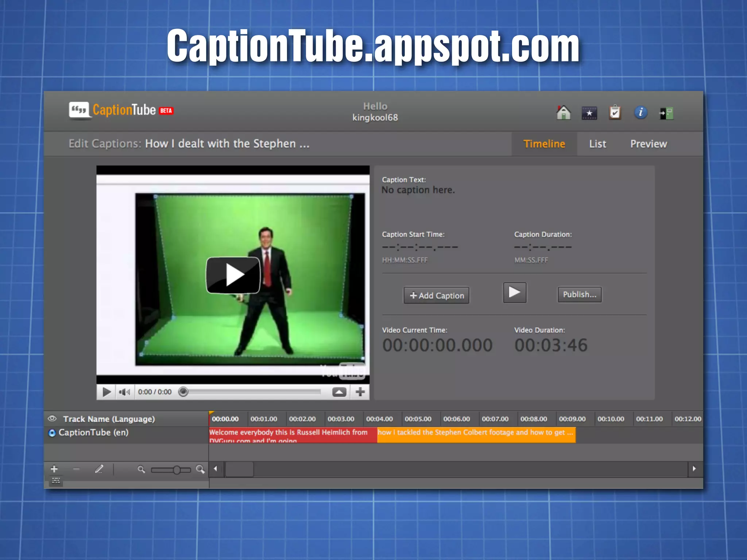Click the 'How I dealt with the Stephen ...' title
This screenshot has height=560, width=747.
(x=227, y=144)
